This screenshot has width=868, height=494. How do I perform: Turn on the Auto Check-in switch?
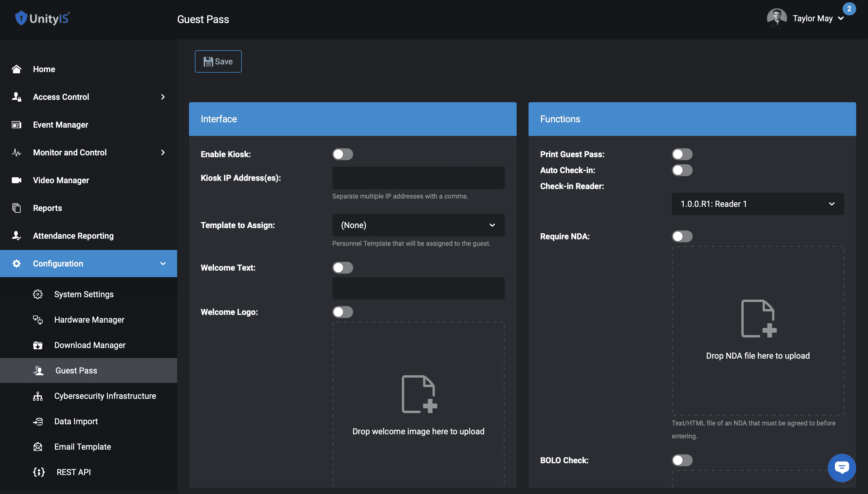point(682,170)
